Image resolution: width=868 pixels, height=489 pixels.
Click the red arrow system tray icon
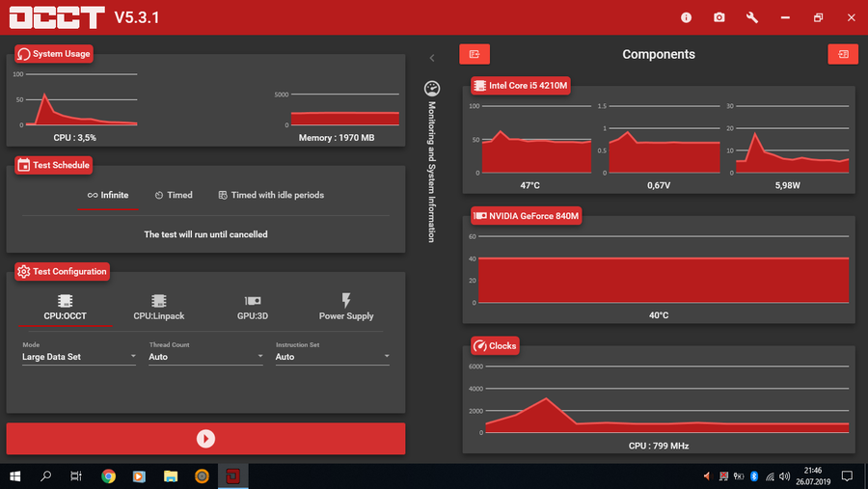click(707, 476)
